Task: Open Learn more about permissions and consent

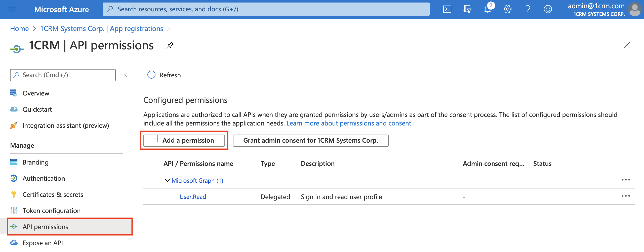Action: (x=349, y=123)
